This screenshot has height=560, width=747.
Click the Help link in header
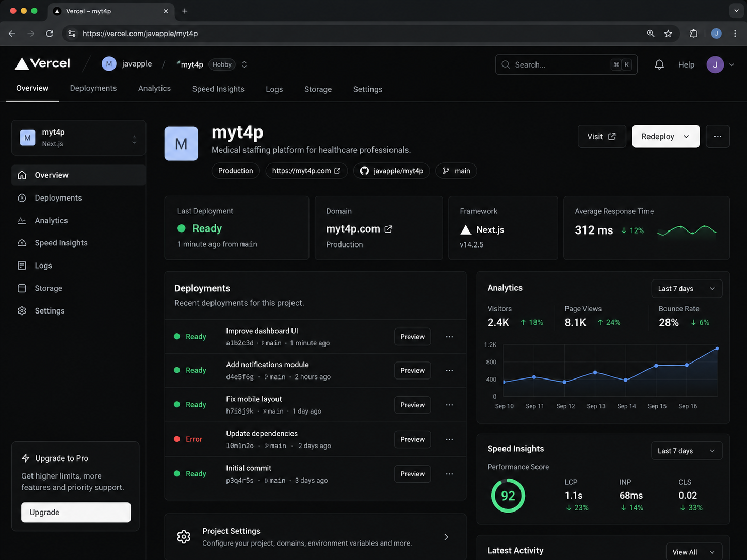pos(686,64)
